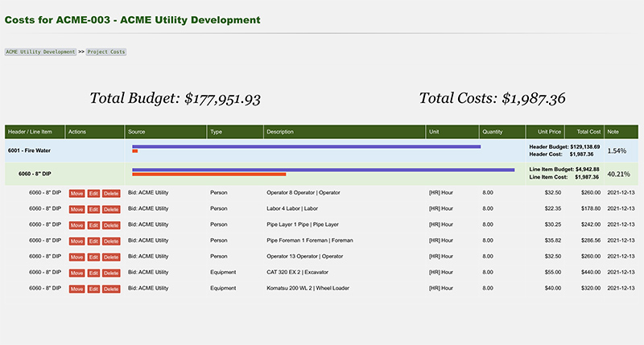Click the 40.21% note in the DIP row
Image resolution: width=644 pixels, height=345 pixels.
coord(617,174)
